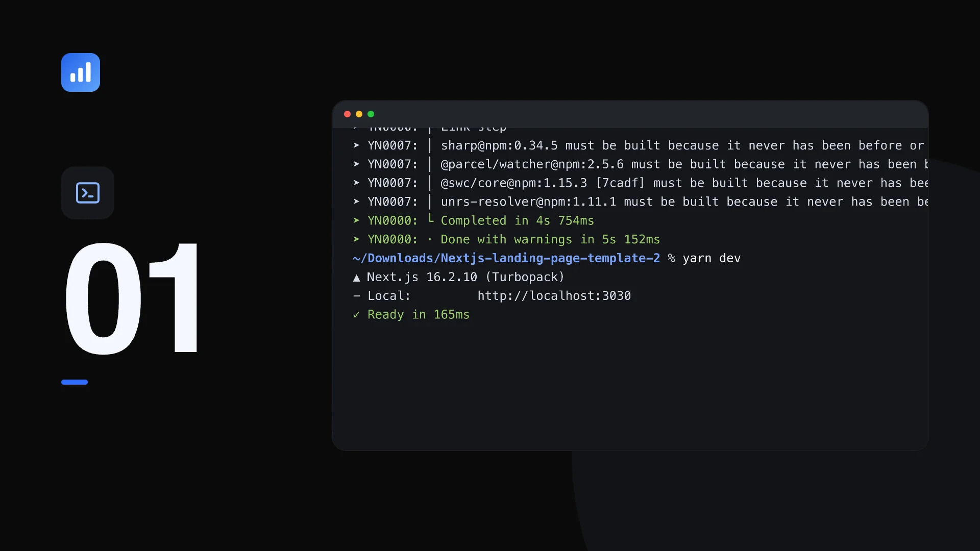980x551 pixels.
Task: Click the ~/Downloads/Nextjs-landing-page-template-2 path
Action: point(506,259)
